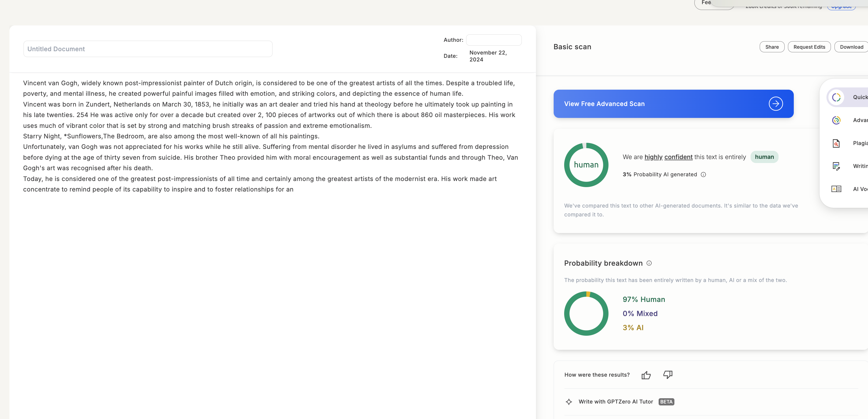Click the Writing feedback pencil icon

[x=836, y=166]
